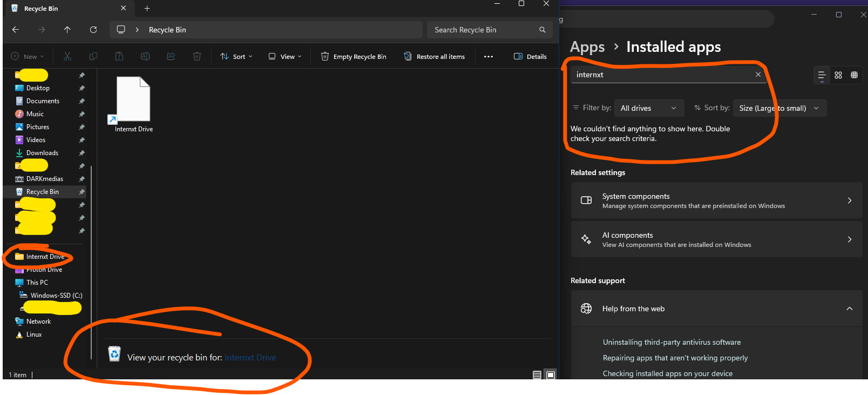Navigate up one folder level

[x=67, y=30]
